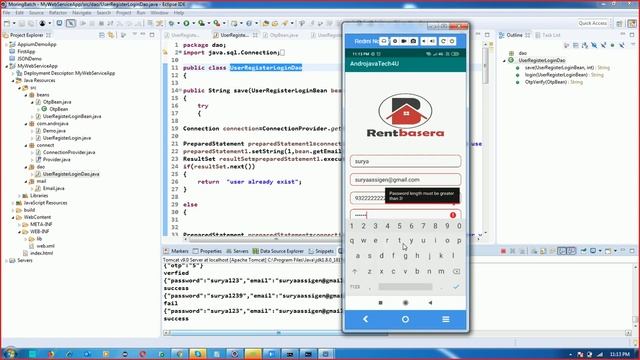Click the Windows Start button
Screen dimensions: 640x360
pyautogui.click(x=9, y=353)
